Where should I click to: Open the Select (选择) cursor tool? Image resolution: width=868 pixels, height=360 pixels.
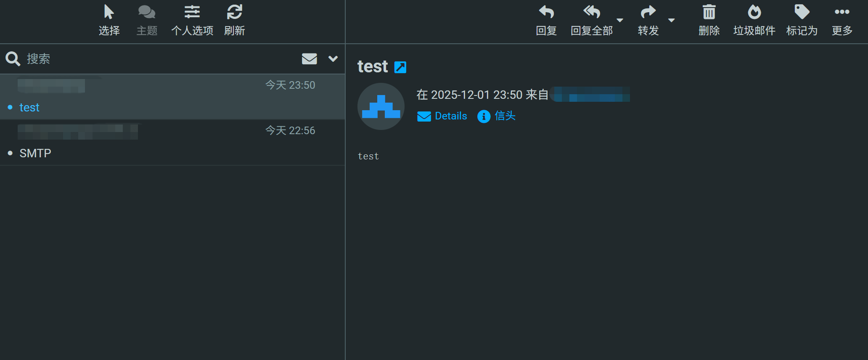coord(109,13)
